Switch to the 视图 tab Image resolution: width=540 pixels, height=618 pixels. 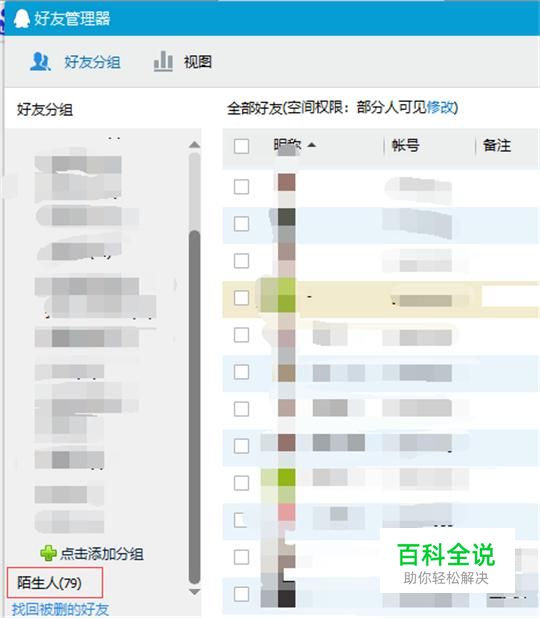click(x=197, y=62)
